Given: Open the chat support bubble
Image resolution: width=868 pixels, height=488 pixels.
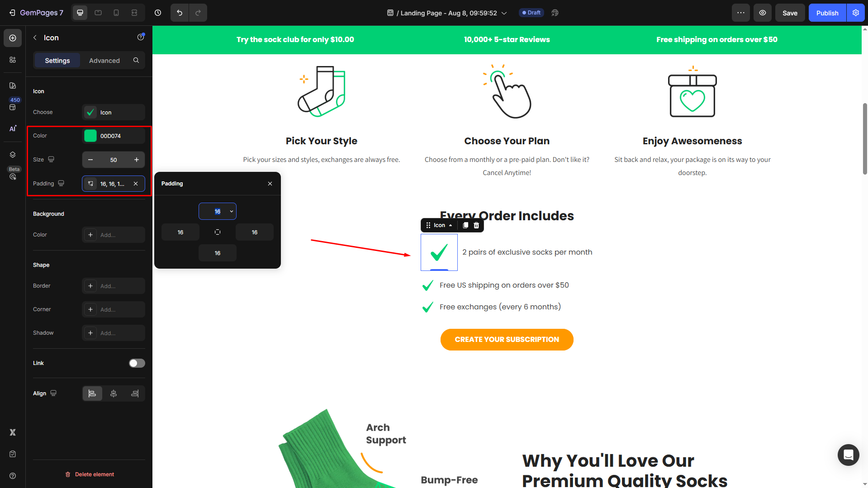Looking at the screenshot, I should [848, 455].
